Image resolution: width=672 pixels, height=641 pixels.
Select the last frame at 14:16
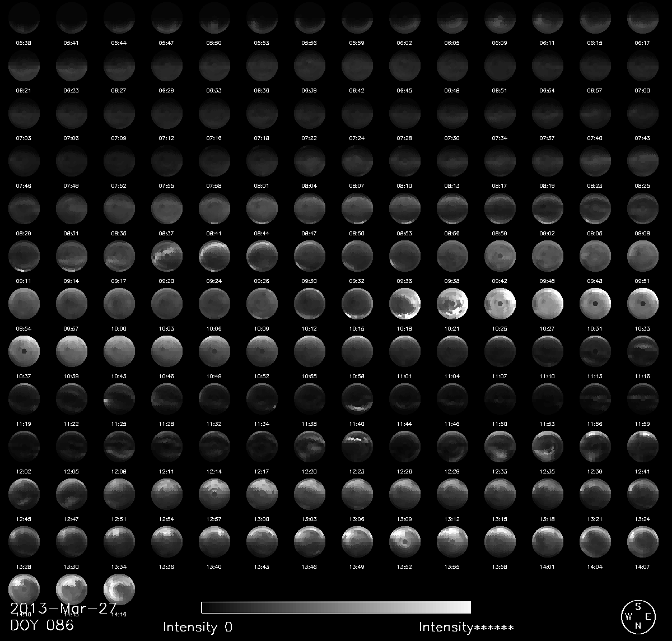tap(119, 589)
